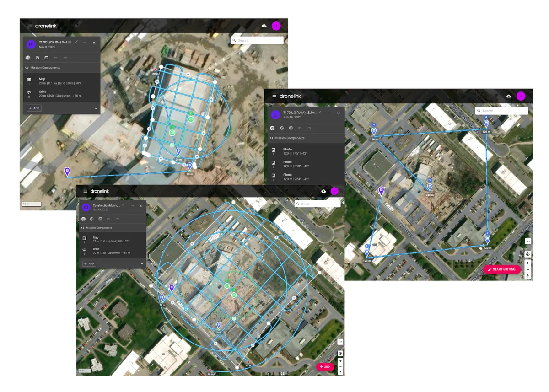Open hamburger menu in Jun 16, 2023 window
549x392 pixels.
pos(274,96)
